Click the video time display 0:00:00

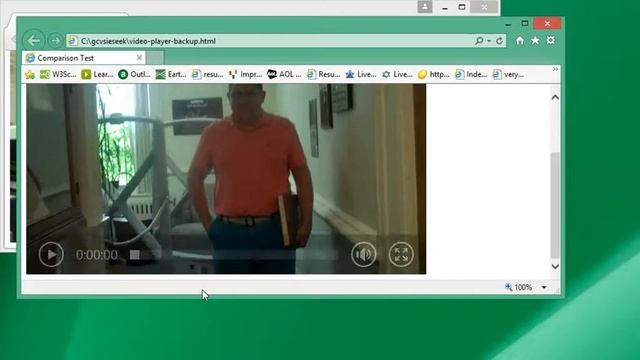97,255
